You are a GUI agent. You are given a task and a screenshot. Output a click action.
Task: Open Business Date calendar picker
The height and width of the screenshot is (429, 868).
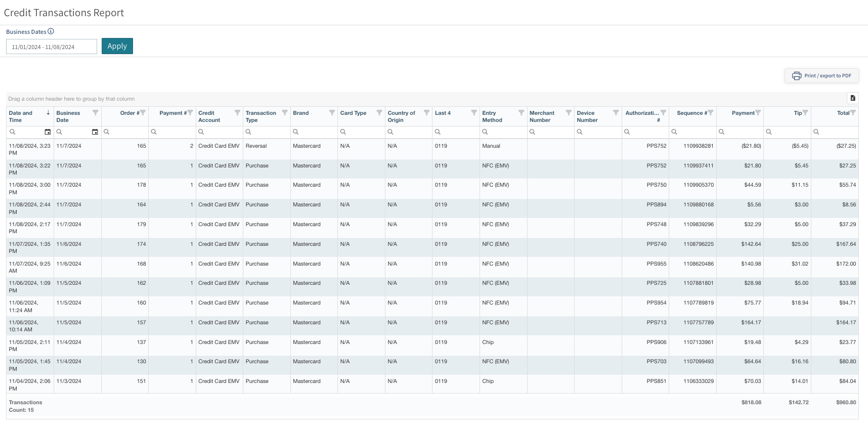click(95, 132)
